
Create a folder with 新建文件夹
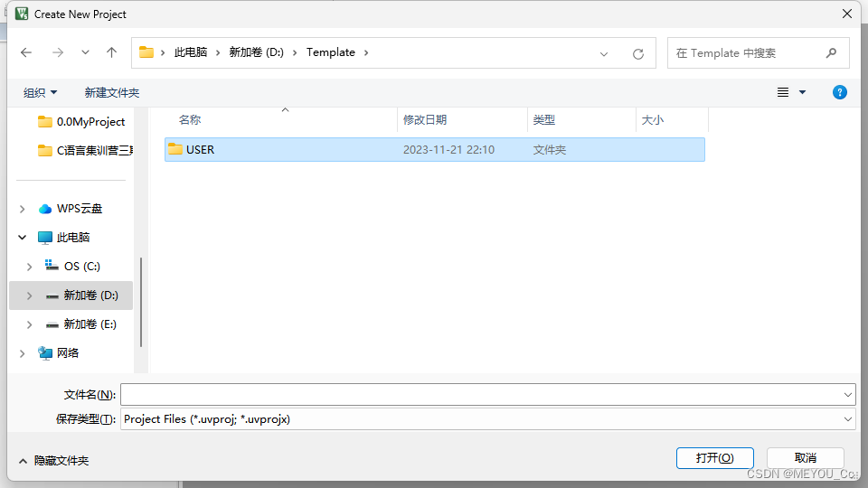pyautogui.click(x=112, y=92)
